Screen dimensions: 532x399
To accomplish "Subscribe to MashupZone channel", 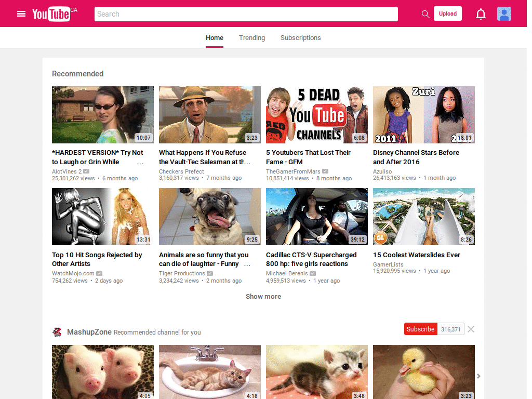I will click(420, 329).
